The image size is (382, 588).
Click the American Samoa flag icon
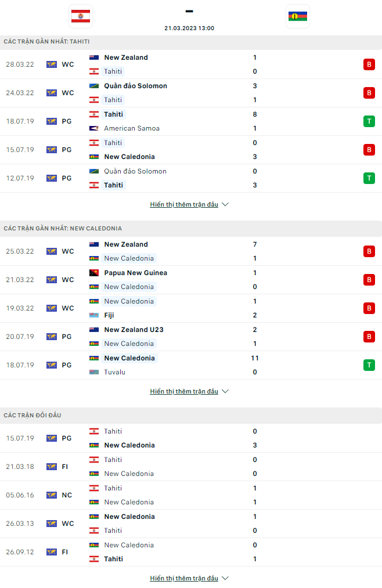93,128
